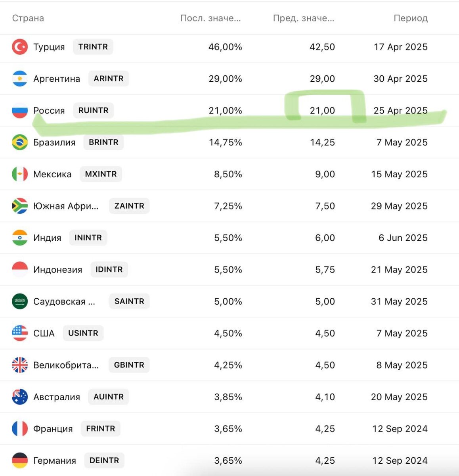The width and height of the screenshot is (459, 476).
Task: Open the Индонезия country link
Action: click(x=58, y=270)
